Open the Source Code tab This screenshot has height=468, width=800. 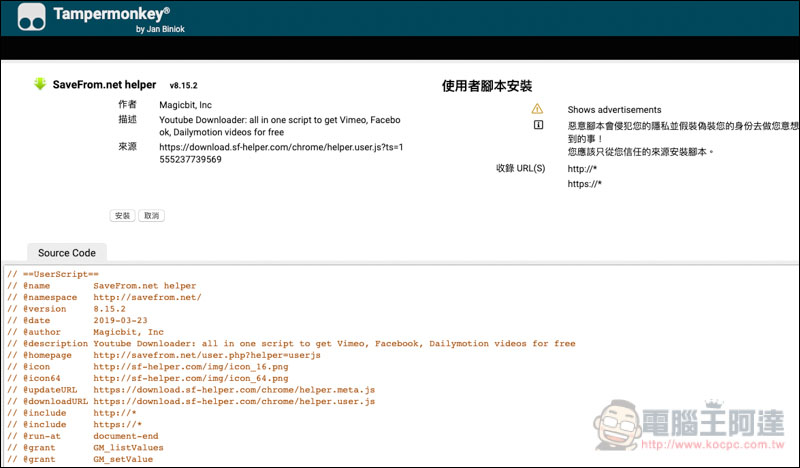[x=67, y=253]
